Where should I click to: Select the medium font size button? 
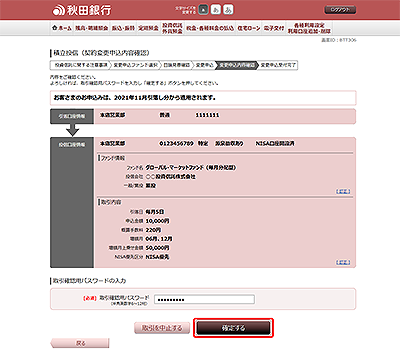(216, 10)
